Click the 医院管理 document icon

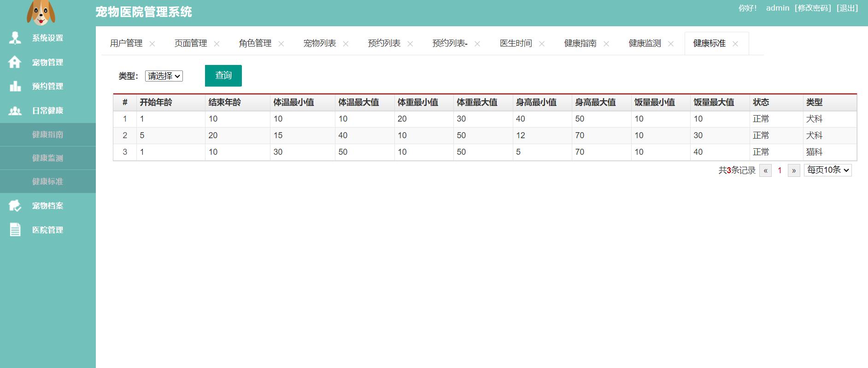point(15,229)
